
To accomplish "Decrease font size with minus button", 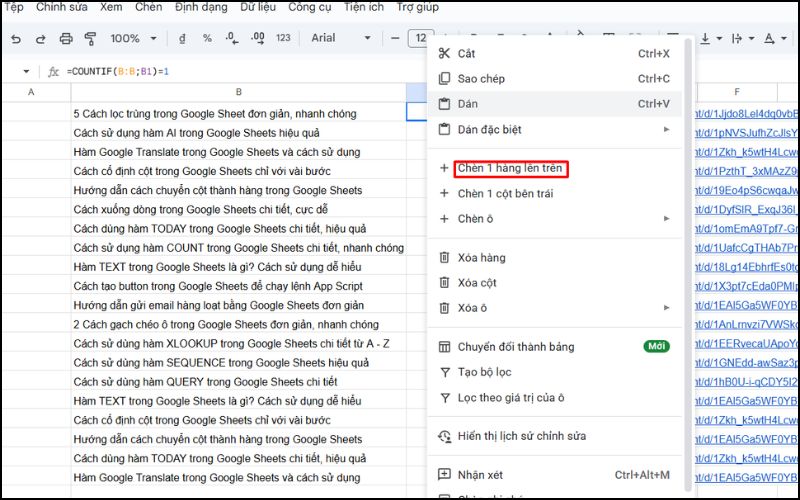I will tap(393, 39).
